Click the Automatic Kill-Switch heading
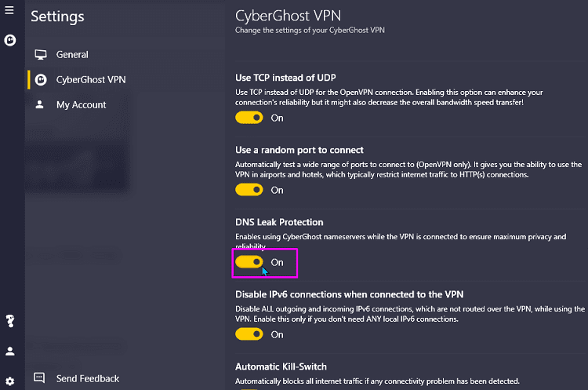Viewport: 588px width, 390px height. [281, 366]
